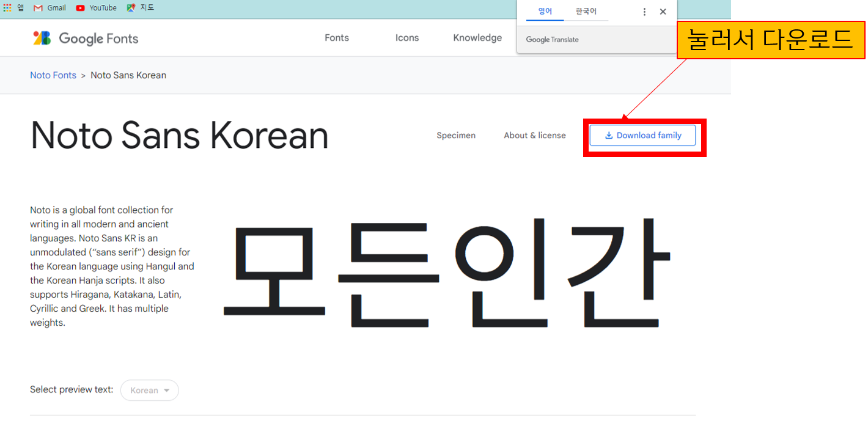Open the Knowledge navigation item

pyautogui.click(x=477, y=38)
